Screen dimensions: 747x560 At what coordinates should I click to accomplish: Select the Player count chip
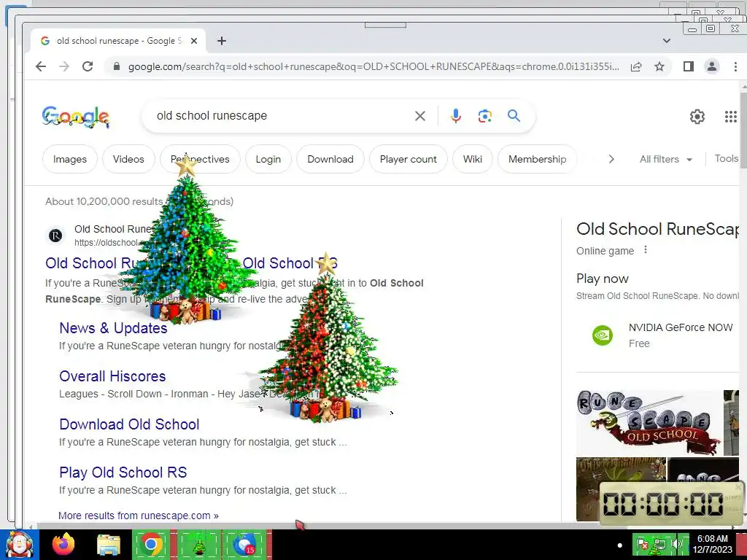coord(409,159)
